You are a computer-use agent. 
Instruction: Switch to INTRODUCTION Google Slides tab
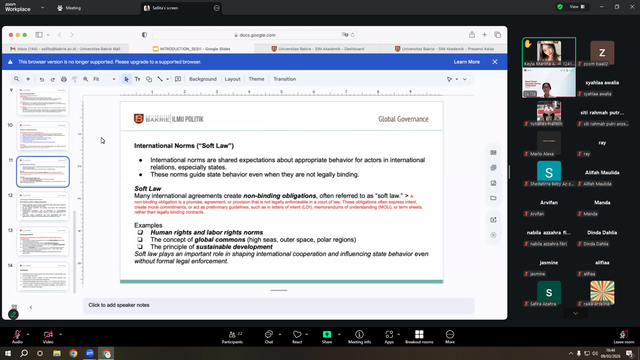pos(191,49)
